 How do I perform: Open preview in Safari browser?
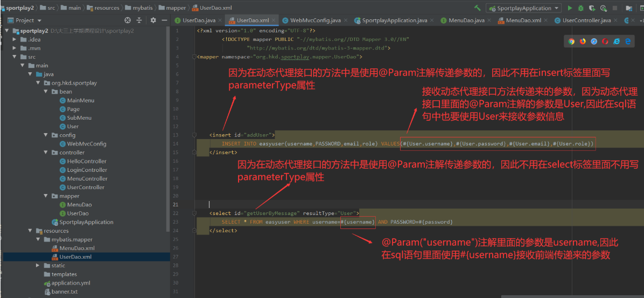pyautogui.click(x=594, y=41)
